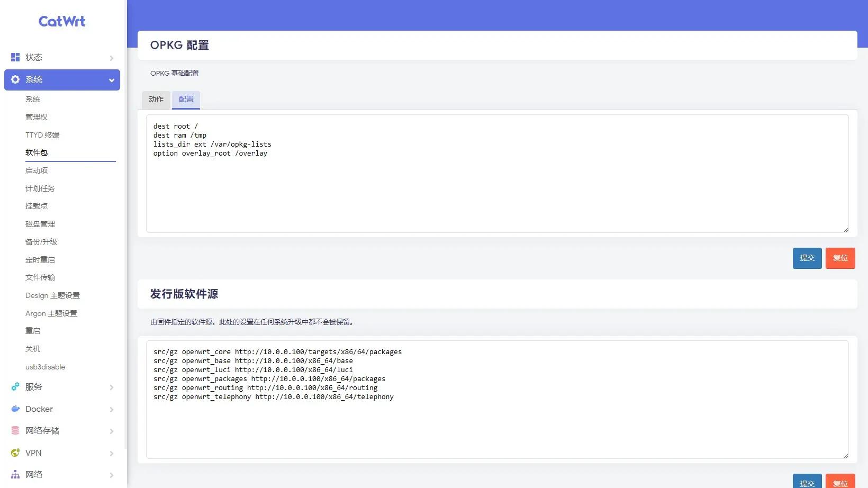Submit the OPKG base configuration
The height and width of the screenshot is (488, 868).
click(x=807, y=258)
